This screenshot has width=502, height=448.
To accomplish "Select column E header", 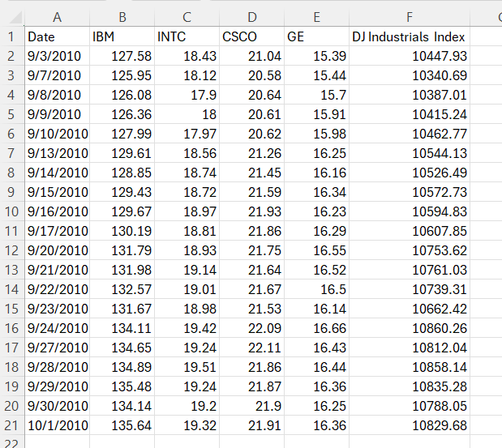I will click(x=316, y=17).
